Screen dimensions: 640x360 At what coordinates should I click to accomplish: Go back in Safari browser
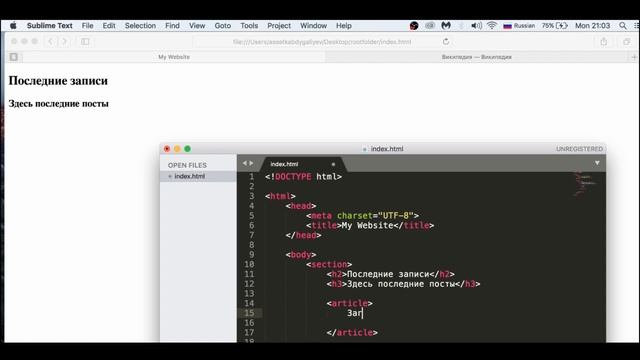tap(51, 41)
